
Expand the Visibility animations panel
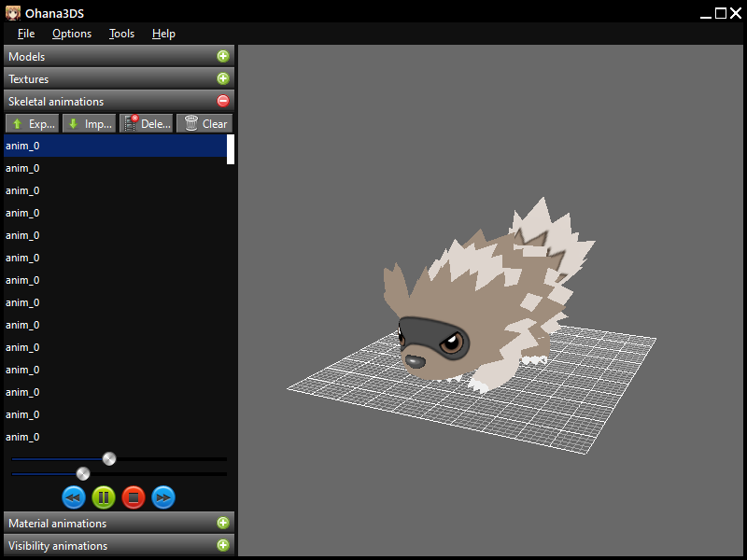[x=222, y=546]
